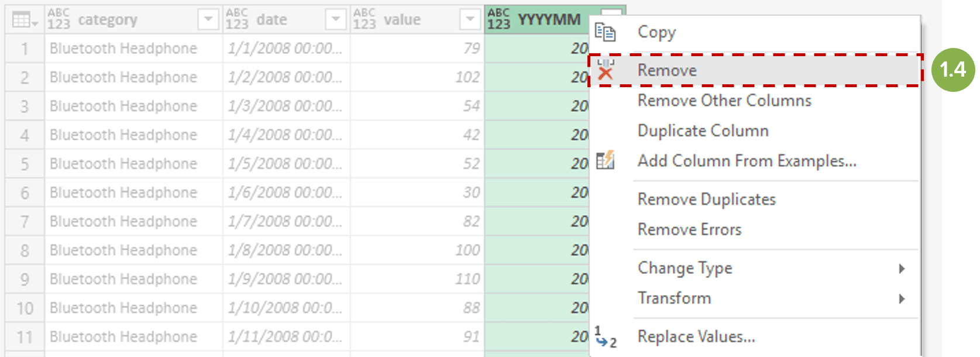Image resolution: width=980 pixels, height=357 pixels.
Task: Select row number 1
Action: [x=25, y=49]
